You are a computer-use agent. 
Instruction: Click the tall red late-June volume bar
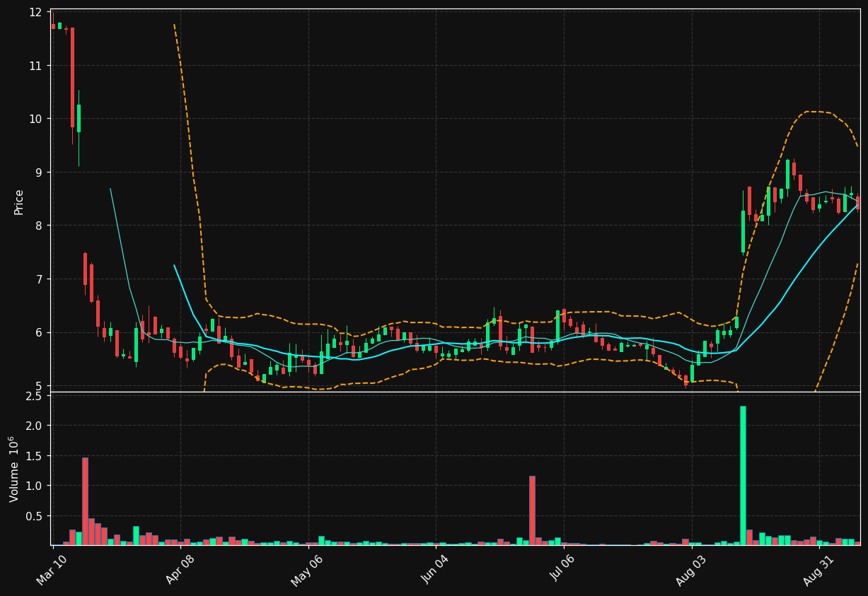532,510
